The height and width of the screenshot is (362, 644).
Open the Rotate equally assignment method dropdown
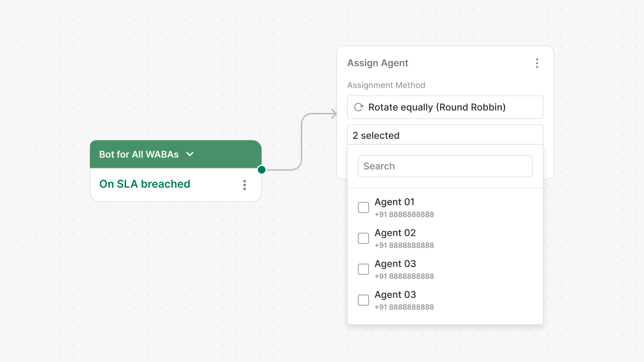coord(445,107)
